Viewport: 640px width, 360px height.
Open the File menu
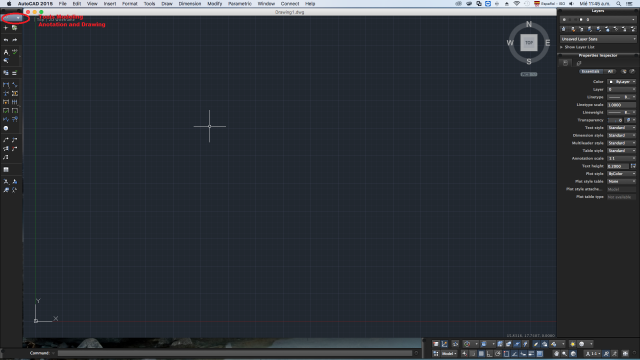pyautogui.click(x=62, y=4)
